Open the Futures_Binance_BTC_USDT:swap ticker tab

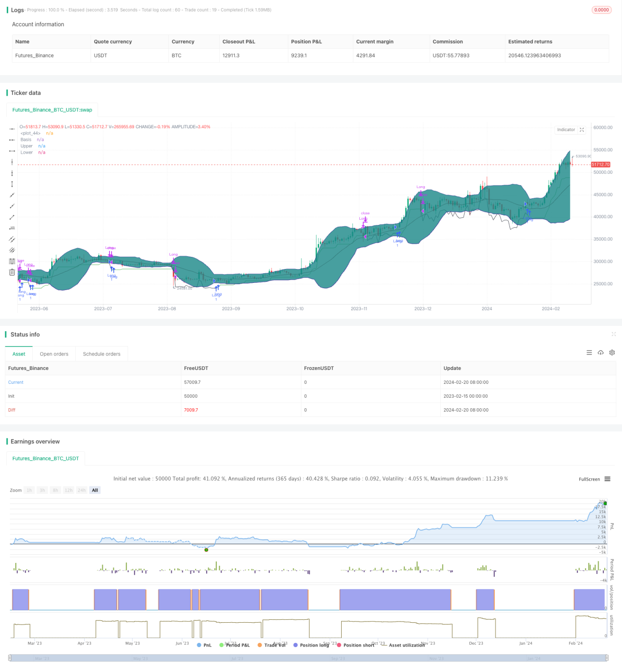[52, 110]
